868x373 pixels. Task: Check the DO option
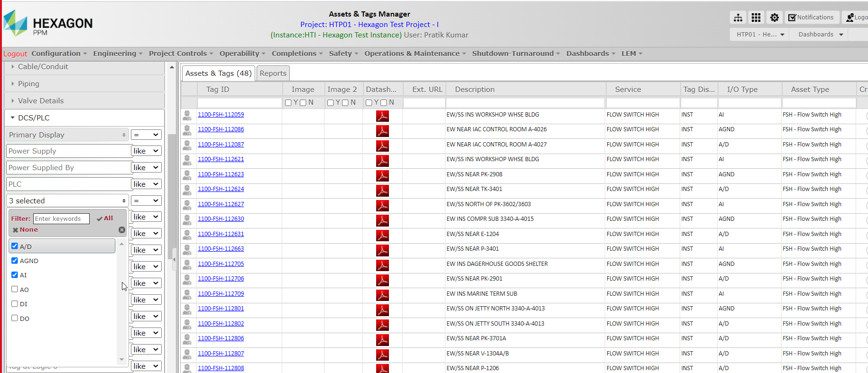pos(15,318)
